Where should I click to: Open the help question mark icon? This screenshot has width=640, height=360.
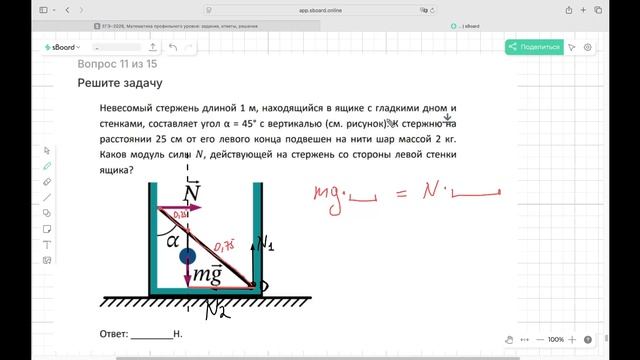[x=588, y=340]
